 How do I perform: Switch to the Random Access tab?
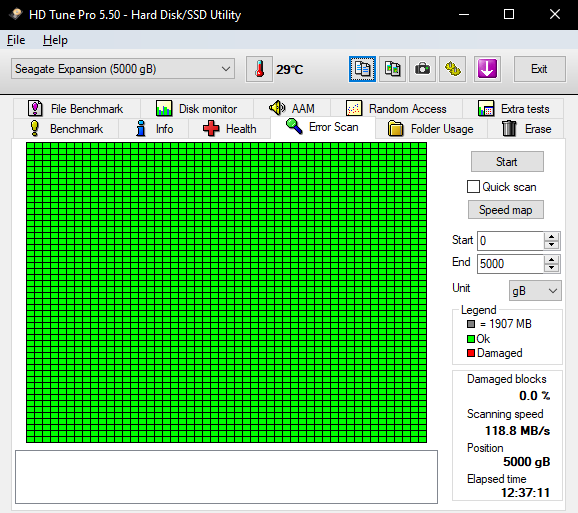[397, 109]
